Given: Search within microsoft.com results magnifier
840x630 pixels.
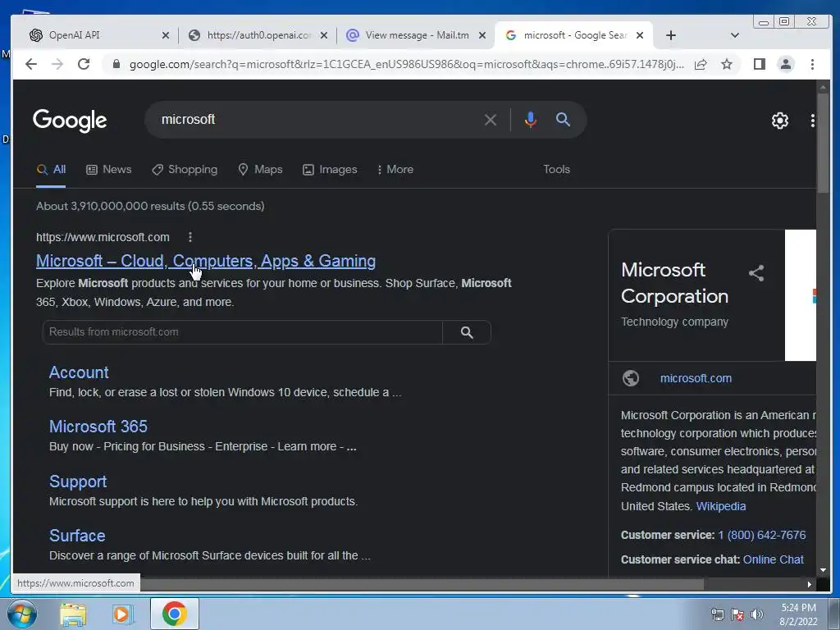Looking at the screenshot, I should coord(467,332).
